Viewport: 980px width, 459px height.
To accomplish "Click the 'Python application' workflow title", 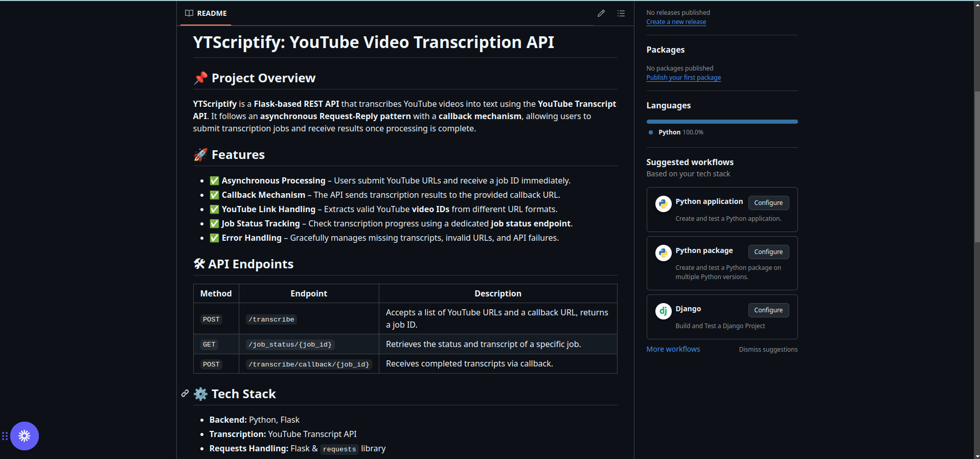I will [709, 201].
